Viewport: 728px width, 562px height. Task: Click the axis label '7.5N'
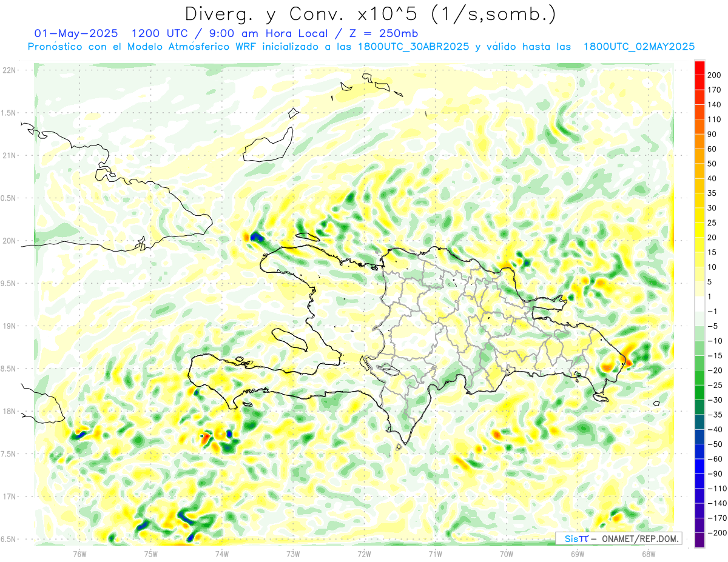pyautogui.click(x=8, y=454)
